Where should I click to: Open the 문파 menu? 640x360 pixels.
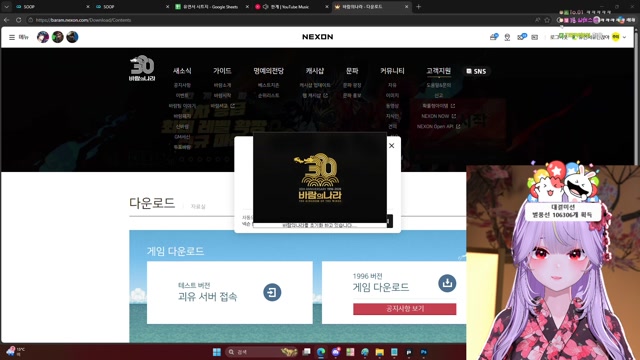point(352,71)
